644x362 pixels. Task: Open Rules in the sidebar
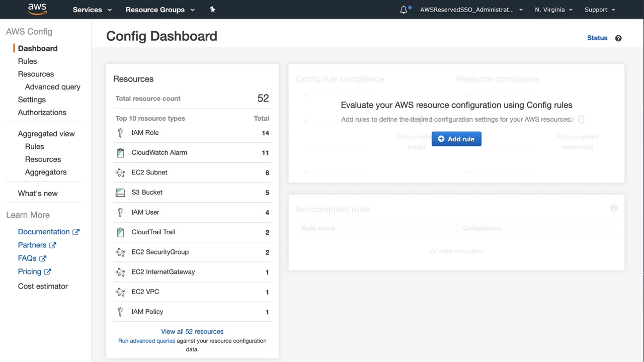pyautogui.click(x=27, y=61)
